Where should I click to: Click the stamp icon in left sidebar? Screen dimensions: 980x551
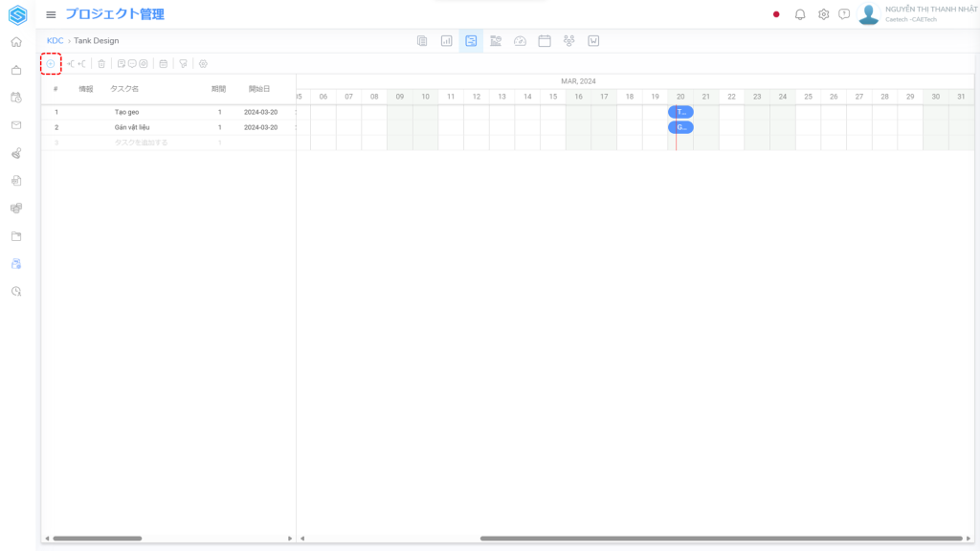(x=16, y=153)
